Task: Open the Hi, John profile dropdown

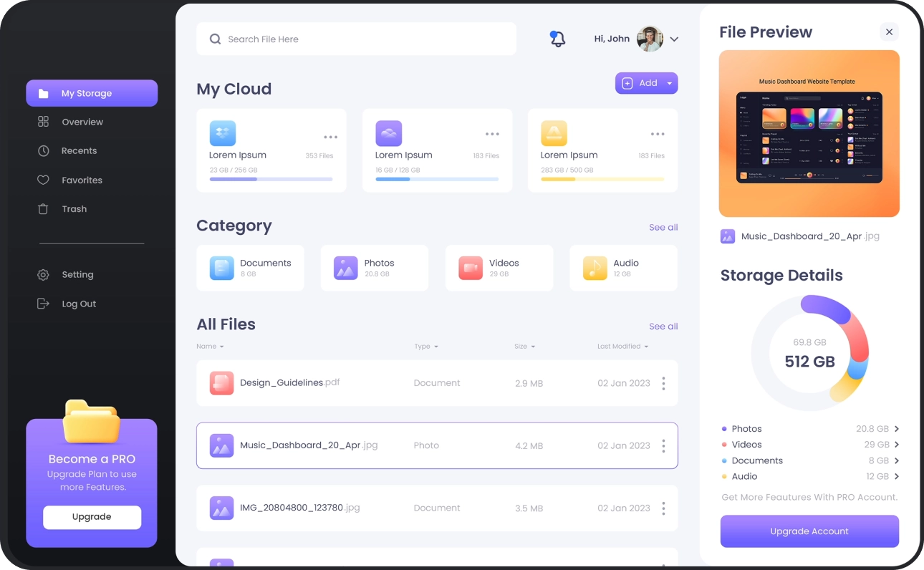Action: 673,39
